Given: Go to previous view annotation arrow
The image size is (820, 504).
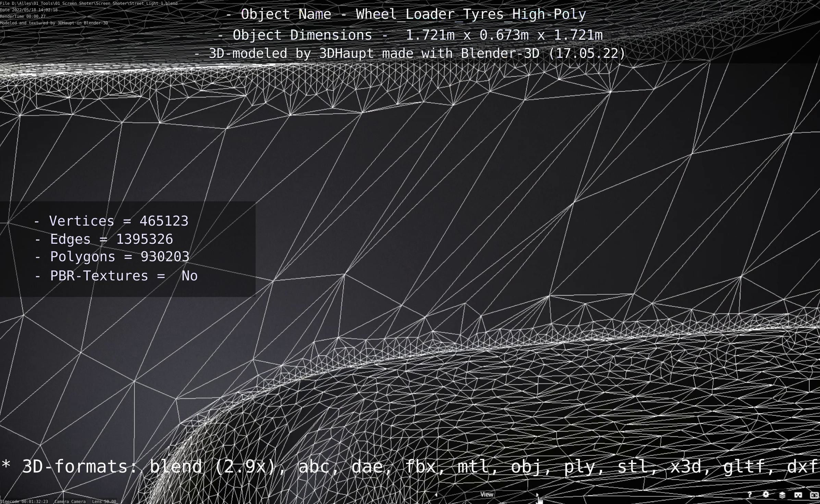Looking at the screenshot, I should click(436, 494).
